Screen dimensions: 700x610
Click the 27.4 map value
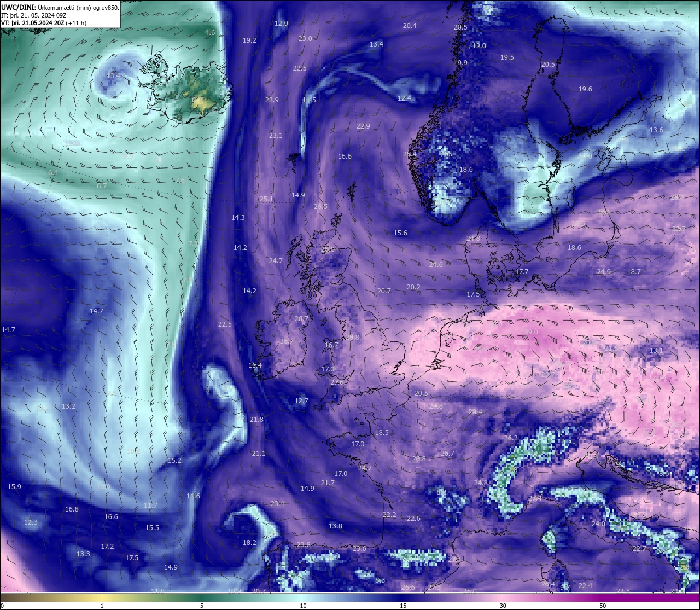pos(535,498)
